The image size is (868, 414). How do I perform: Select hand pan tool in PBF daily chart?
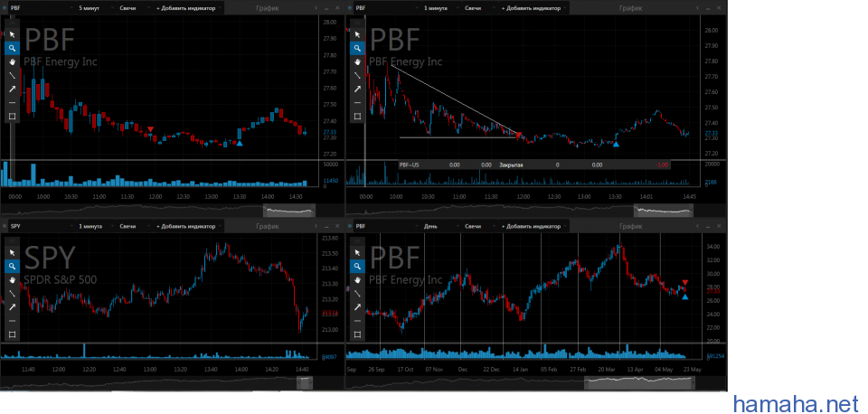tap(357, 279)
